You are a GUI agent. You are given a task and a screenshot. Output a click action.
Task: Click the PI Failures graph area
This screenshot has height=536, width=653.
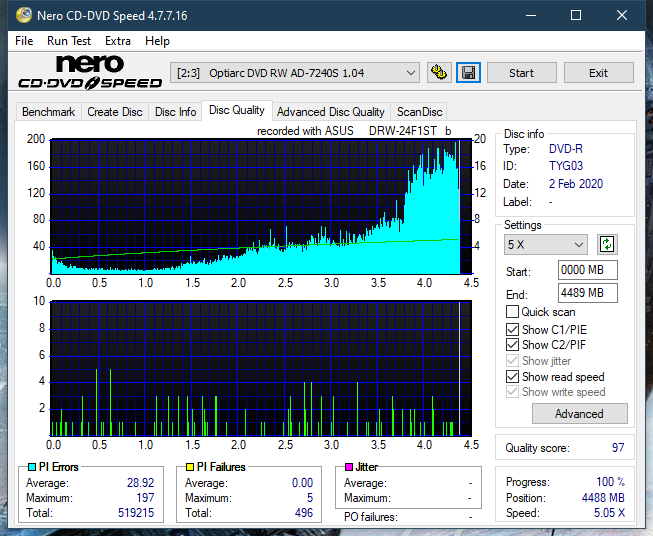[261, 368]
